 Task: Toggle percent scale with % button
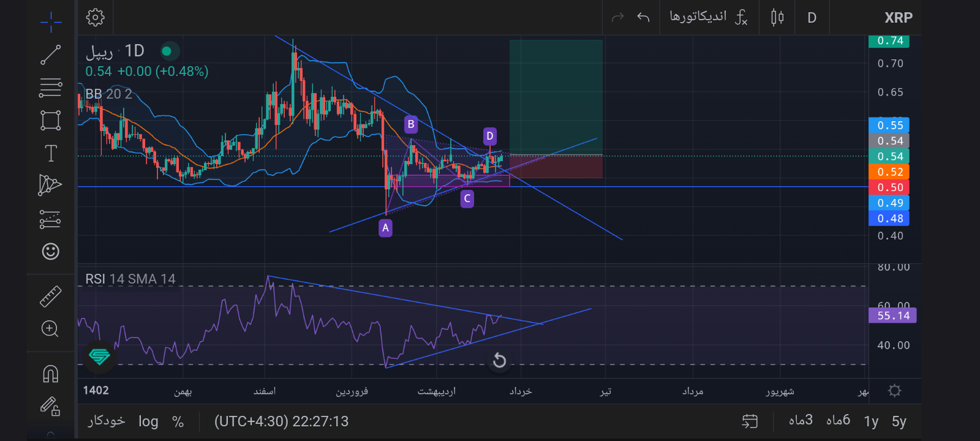178,421
